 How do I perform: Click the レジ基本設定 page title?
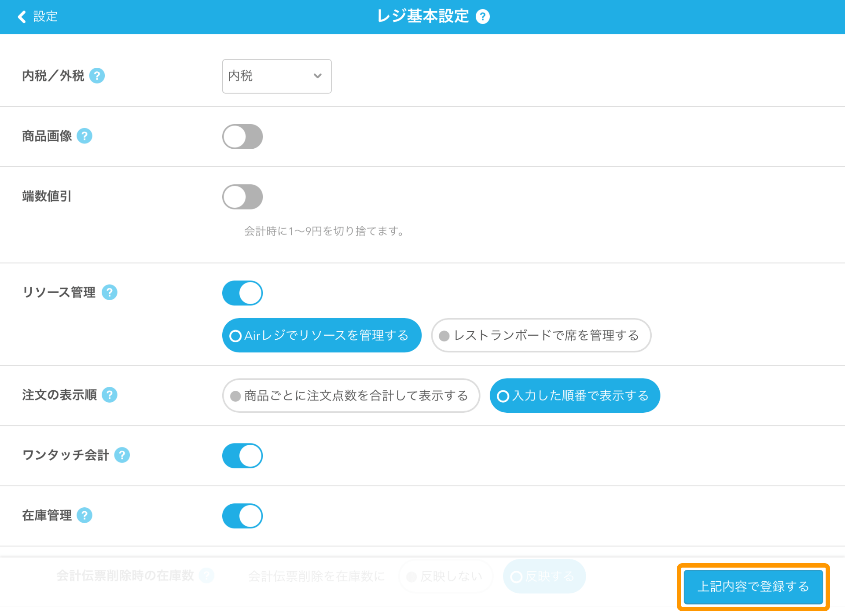click(423, 16)
